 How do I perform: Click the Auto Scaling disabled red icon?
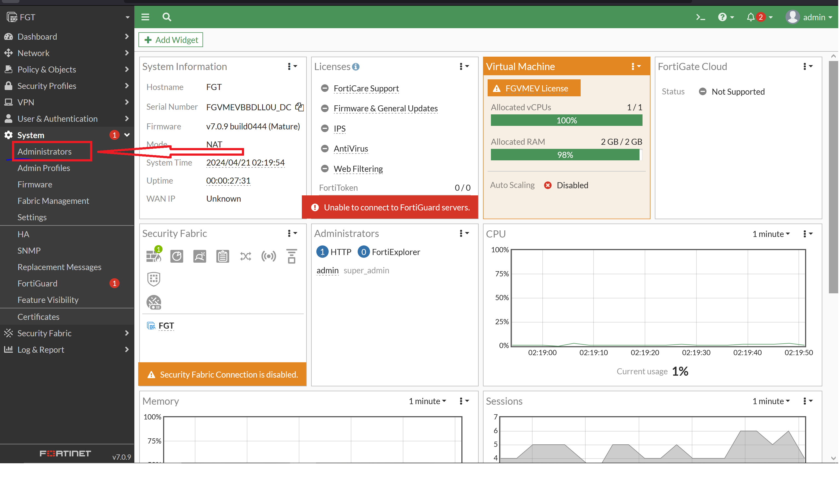(548, 186)
